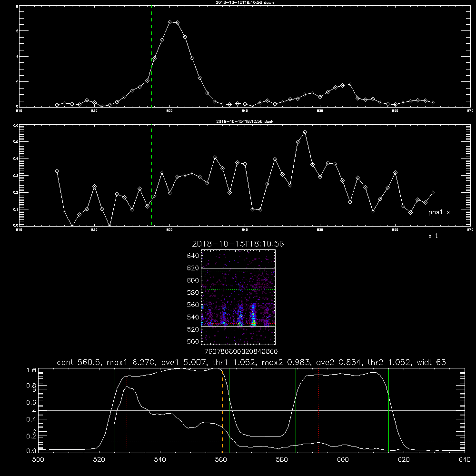Click the "cent 560.5" value

[x=79, y=362]
